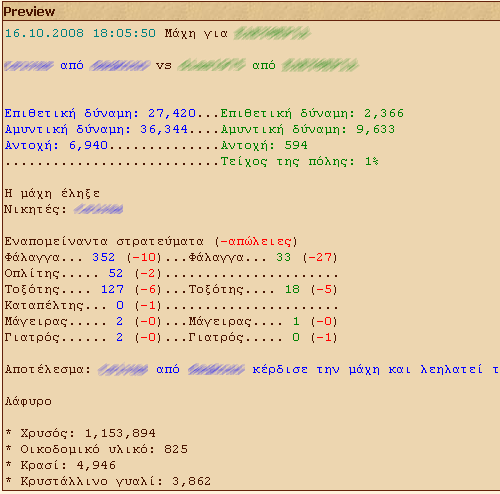Click the red word -απώλειες
The image size is (500, 494).
256,241
